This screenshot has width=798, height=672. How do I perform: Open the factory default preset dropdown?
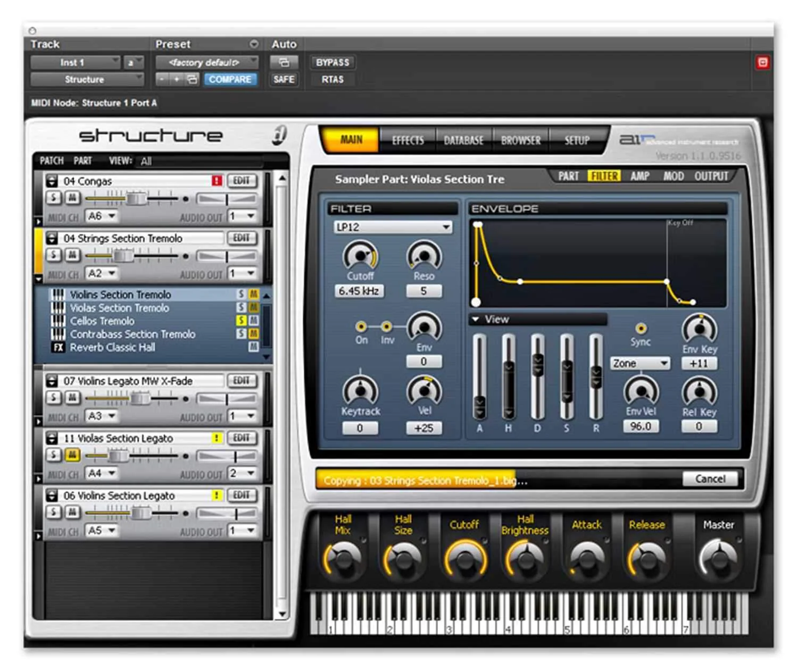[207, 62]
